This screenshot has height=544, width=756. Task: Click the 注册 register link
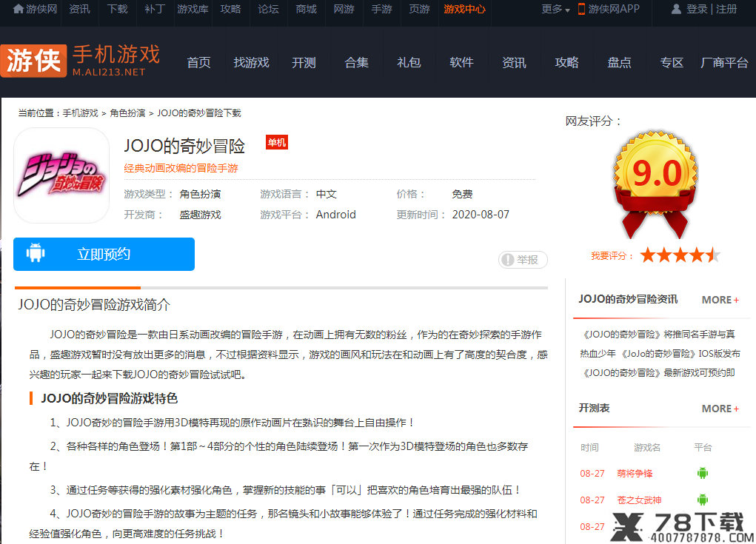pyautogui.click(x=726, y=9)
